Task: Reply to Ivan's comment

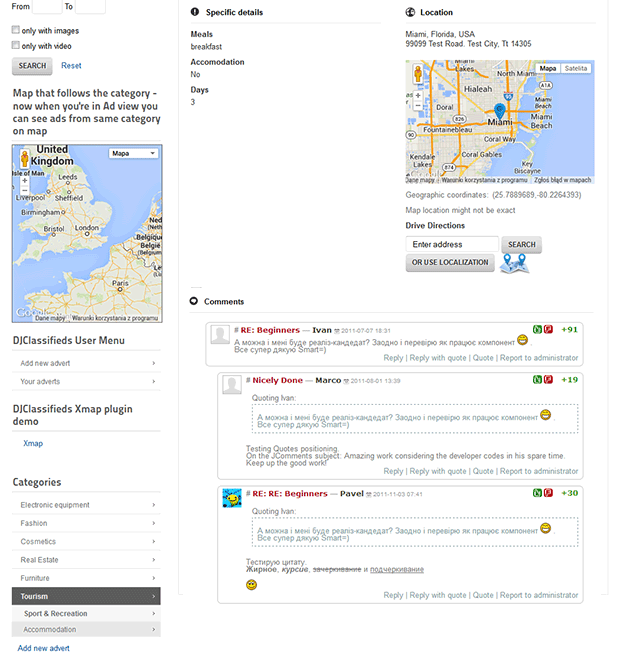Action: (x=393, y=358)
